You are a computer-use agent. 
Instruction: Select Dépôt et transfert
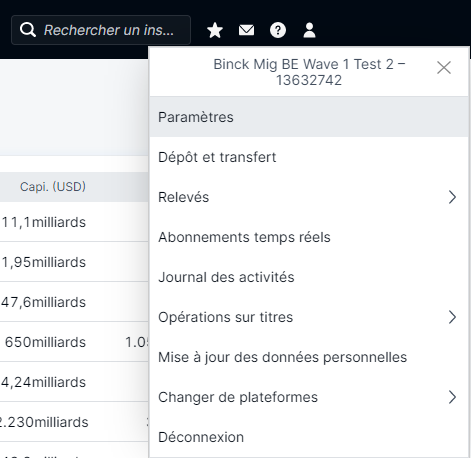pos(309,157)
